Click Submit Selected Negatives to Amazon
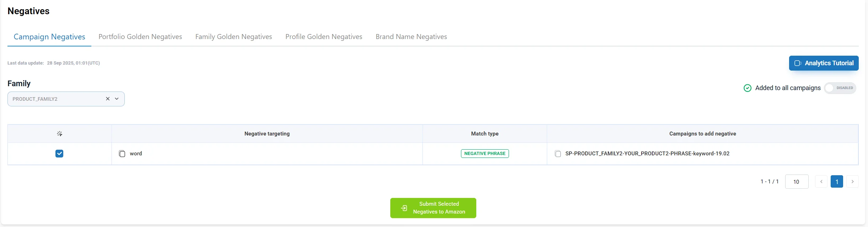 [433, 208]
